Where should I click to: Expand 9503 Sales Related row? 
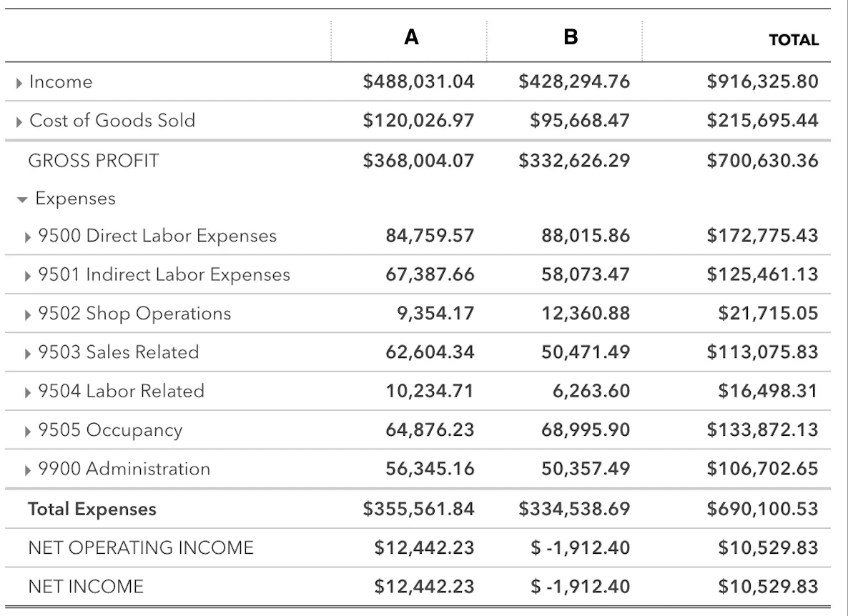(x=28, y=354)
